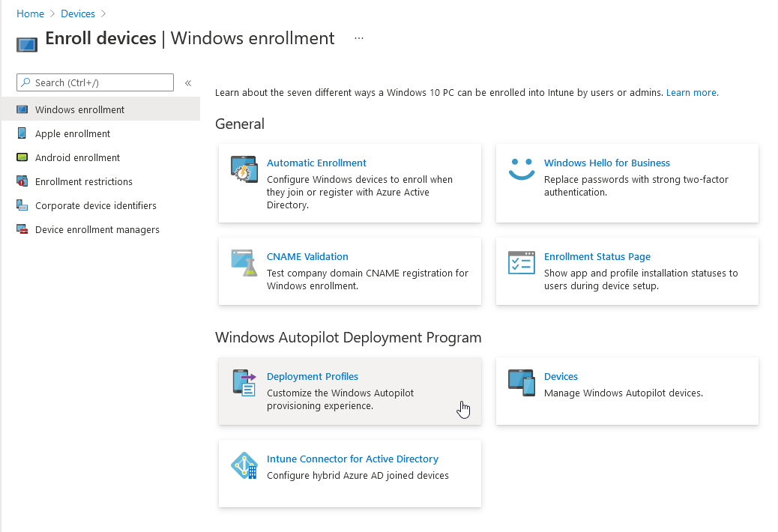Open Intune Connector for Active Directory link
Screen dimensions: 778x532
(x=352, y=459)
